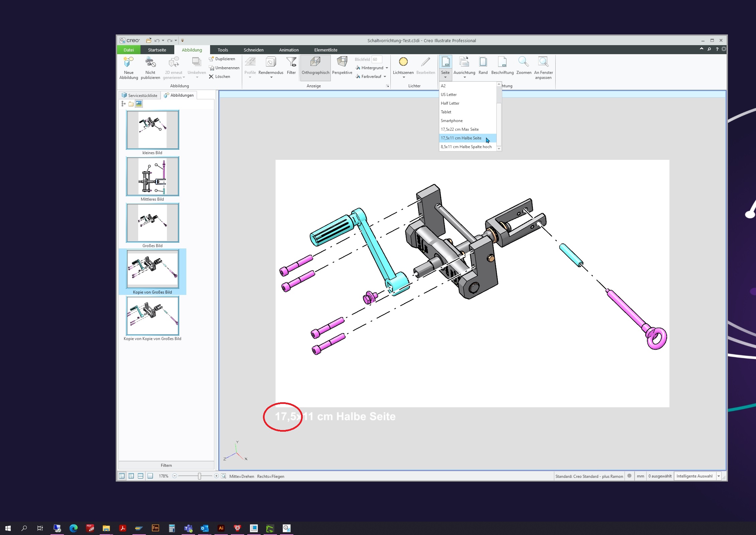Click the zoom level slider
756x535 pixels.
click(x=200, y=476)
